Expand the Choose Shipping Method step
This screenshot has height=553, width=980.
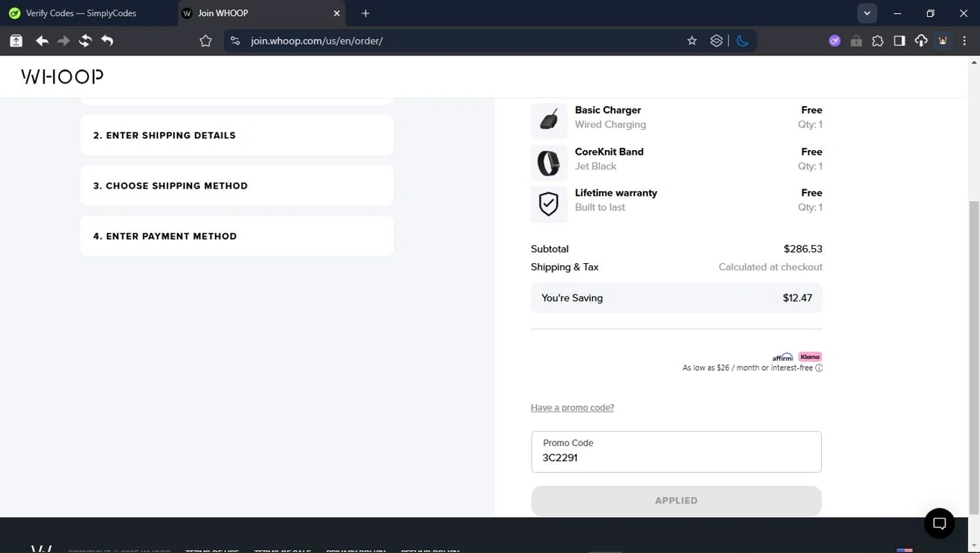tap(237, 185)
